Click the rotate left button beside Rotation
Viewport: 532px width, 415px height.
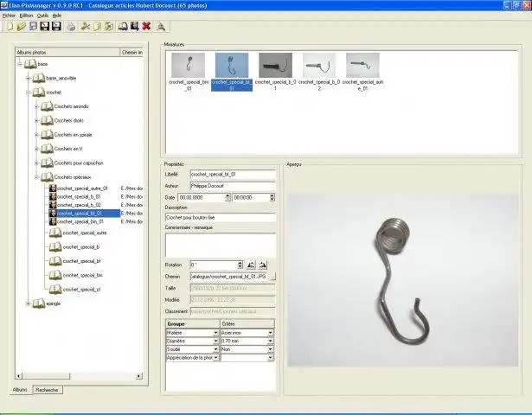252,265
